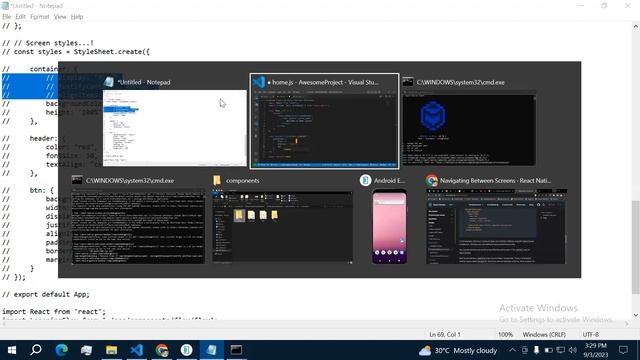
Task: Open the Notepad Edit menu
Action: point(20,17)
